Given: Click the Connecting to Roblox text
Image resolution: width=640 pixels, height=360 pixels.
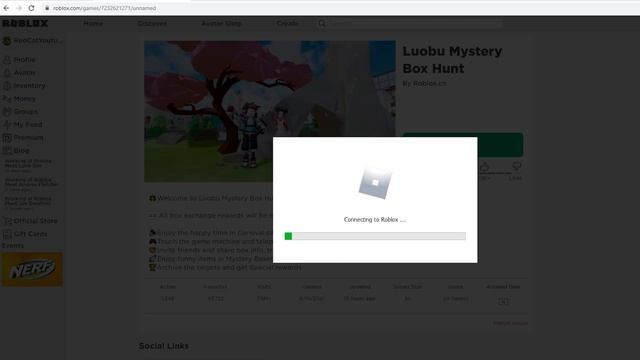Looking at the screenshot, I should 375,220.
